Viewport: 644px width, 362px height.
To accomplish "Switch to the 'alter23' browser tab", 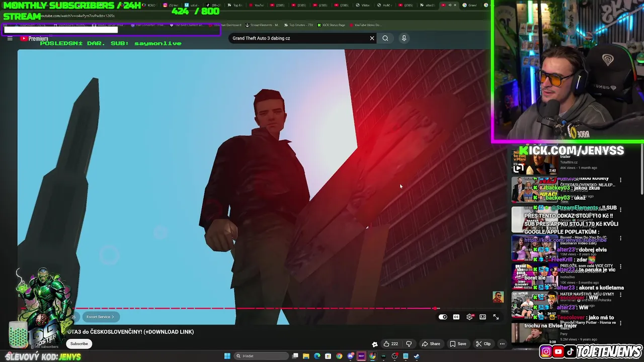I will pos(428,5).
